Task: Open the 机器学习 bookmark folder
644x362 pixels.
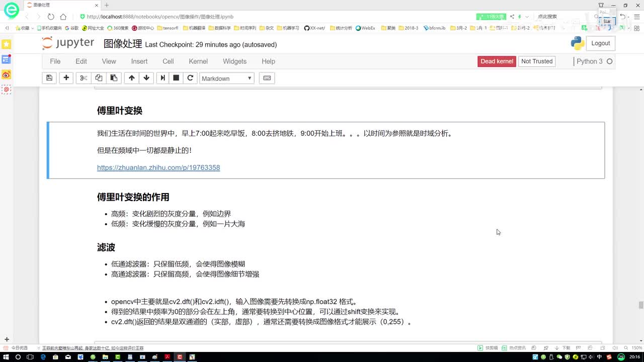Action: 288,28
